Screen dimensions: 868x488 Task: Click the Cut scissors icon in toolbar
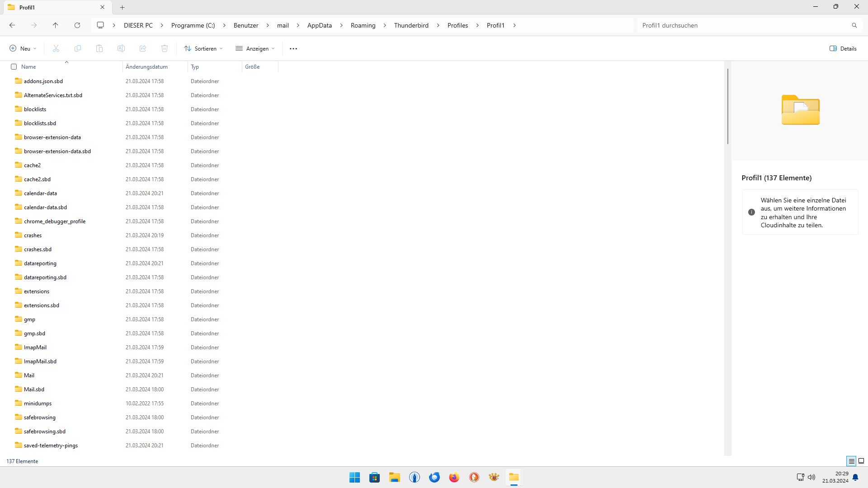tap(56, 48)
